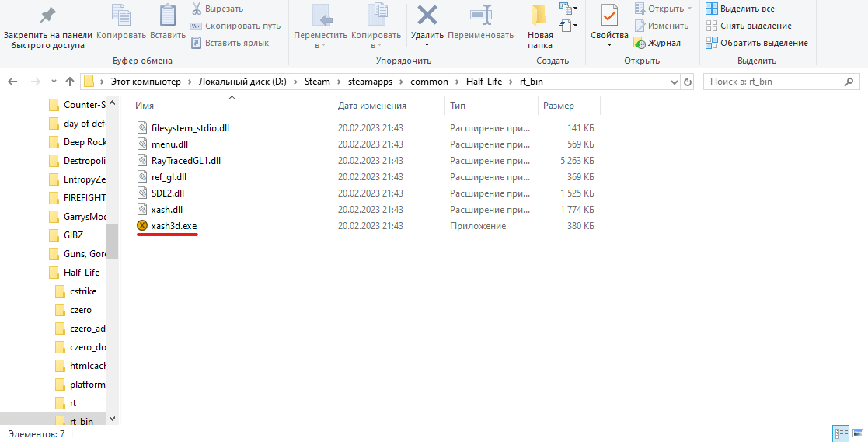Click Изменить in the ribbon

coord(661,26)
